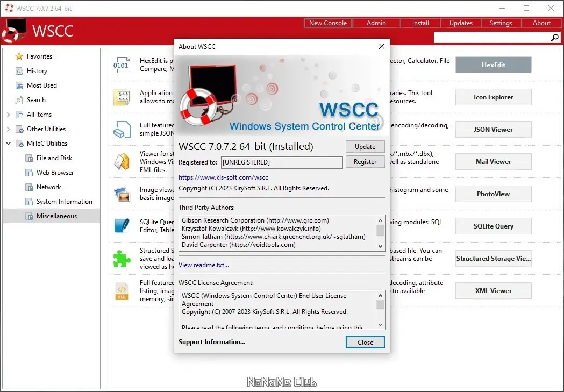This screenshot has width=564, height=392.
Task: Click the Web Browser page icon
Action: coord(29,173)
